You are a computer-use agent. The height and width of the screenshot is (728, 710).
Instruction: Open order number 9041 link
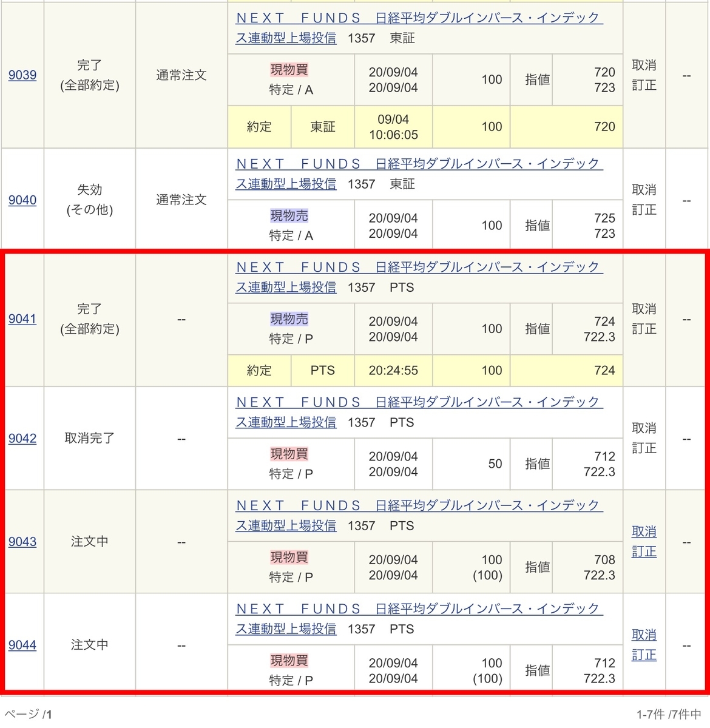(x=22, y=319)
